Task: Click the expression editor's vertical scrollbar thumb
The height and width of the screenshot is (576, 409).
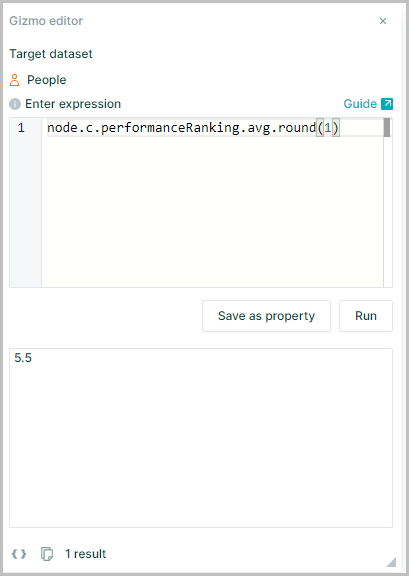Action: (387, 127)
